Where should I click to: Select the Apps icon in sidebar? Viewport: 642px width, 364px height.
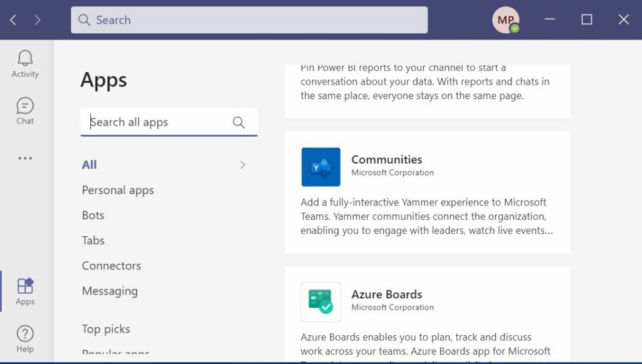(x=24, y=289)
